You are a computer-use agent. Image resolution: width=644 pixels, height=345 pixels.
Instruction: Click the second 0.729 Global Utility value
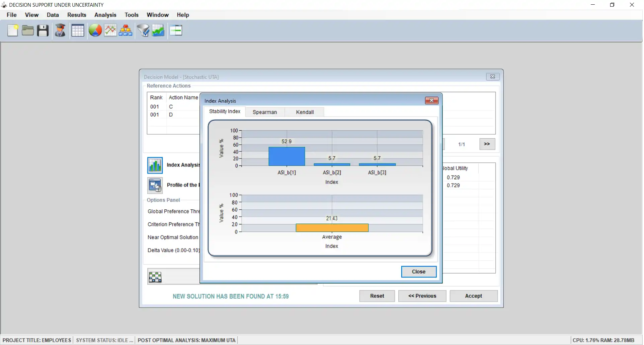click(x=453, y=186)
